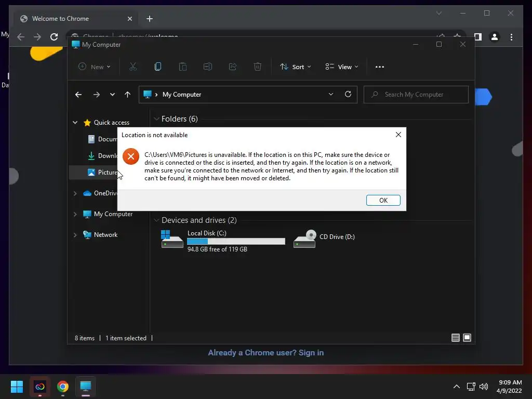Click the network tray icon
Viewport: 532px width, 399px height.
tap(471, 387)
